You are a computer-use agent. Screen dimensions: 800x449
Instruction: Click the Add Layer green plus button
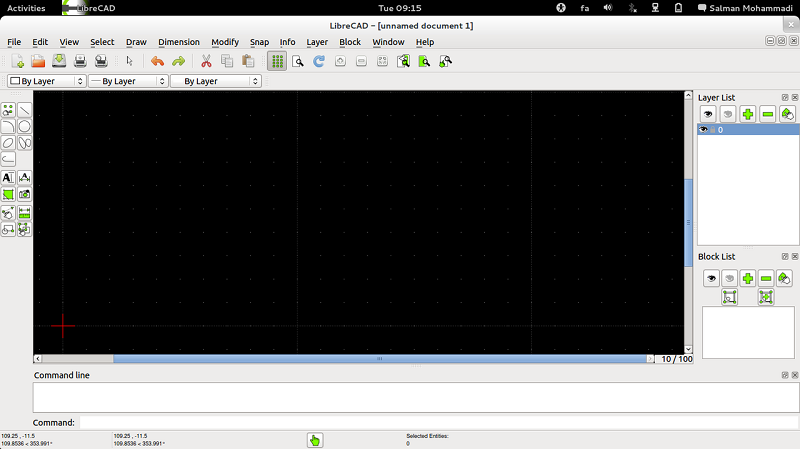747,114
